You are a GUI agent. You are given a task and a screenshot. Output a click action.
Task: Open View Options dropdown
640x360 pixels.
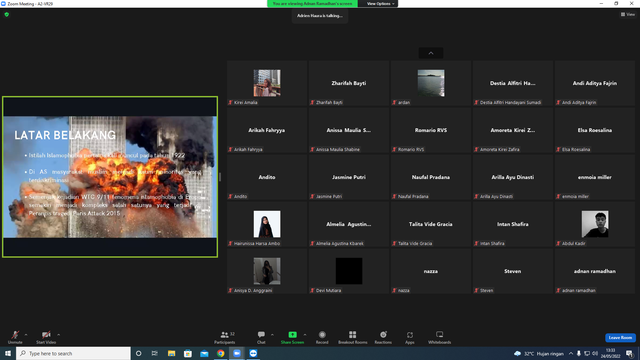(x=380, y=4)
